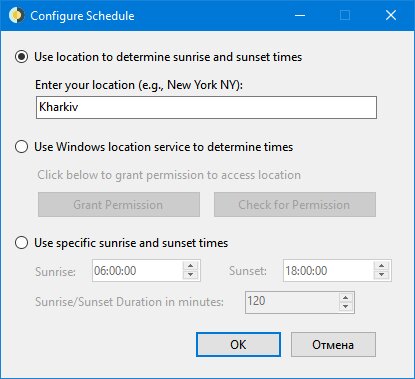This screenshot has height=379, width=415.
Task: Close the Configure Schedule dialog
Action: click(391, 15)
